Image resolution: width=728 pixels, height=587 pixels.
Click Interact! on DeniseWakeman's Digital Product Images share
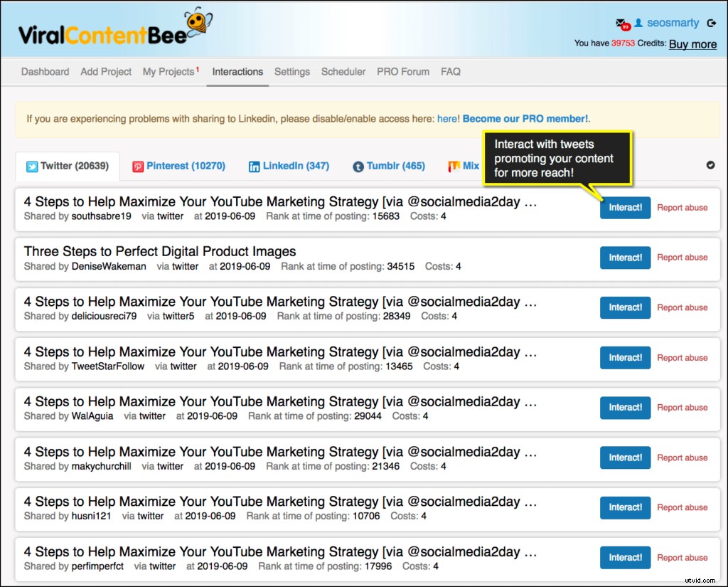pyautogui.click(x=625, y=258)
